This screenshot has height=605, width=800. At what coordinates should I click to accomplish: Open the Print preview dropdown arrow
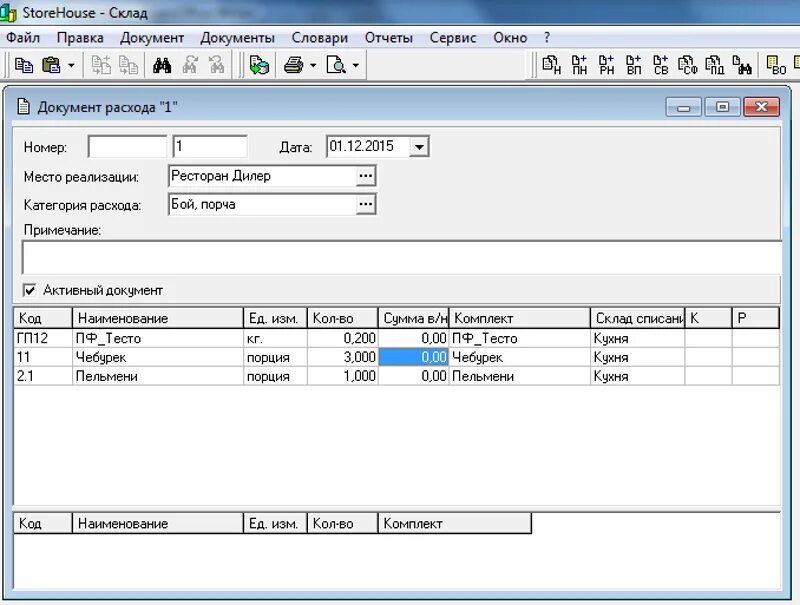pyautogui.click(x=356, y=65)
